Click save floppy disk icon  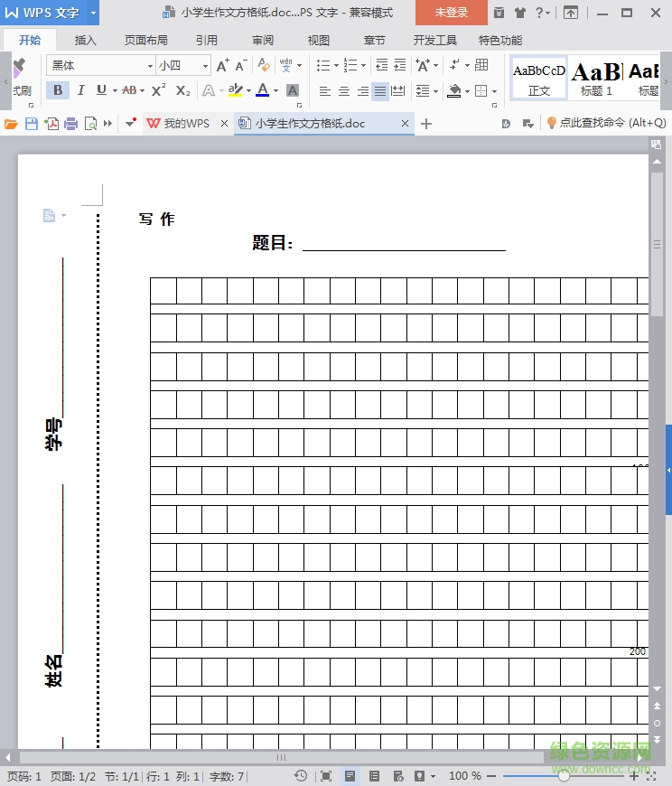(32, 124)
